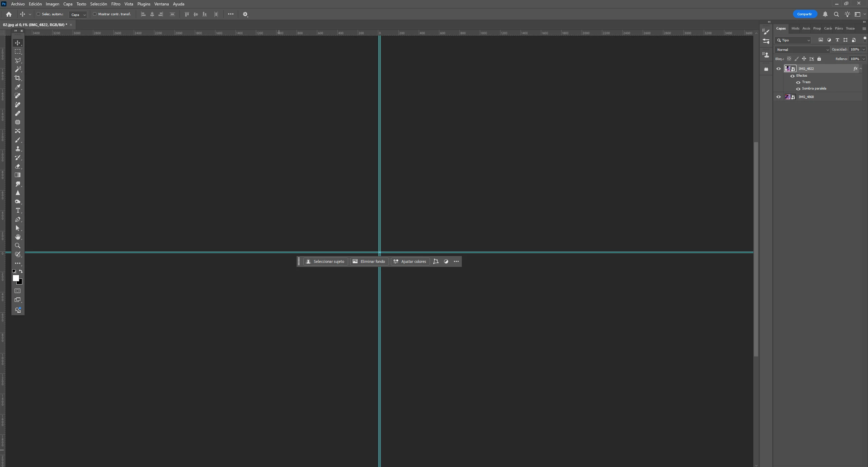The image size is (868, 467).
Task: Select the Clone Stamp tool
Action: 18,149
